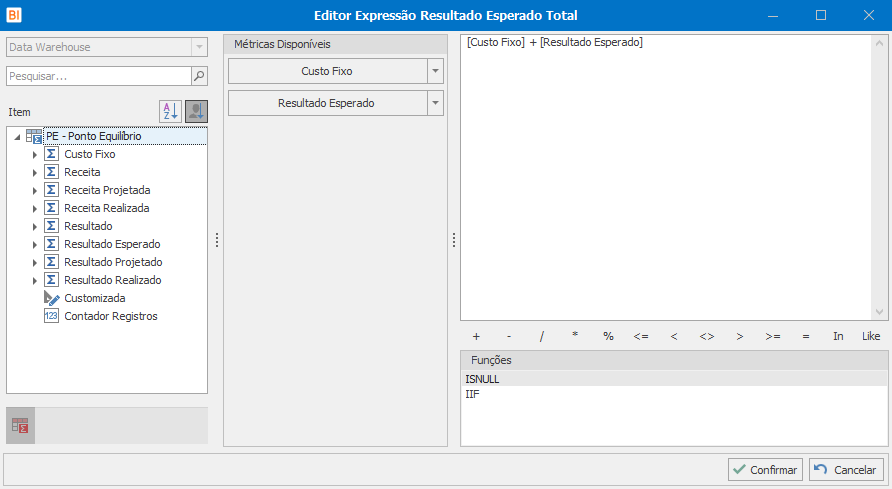Insert the percent operator
This screenshot has height=489, width=892.
(x=608, y=336)
